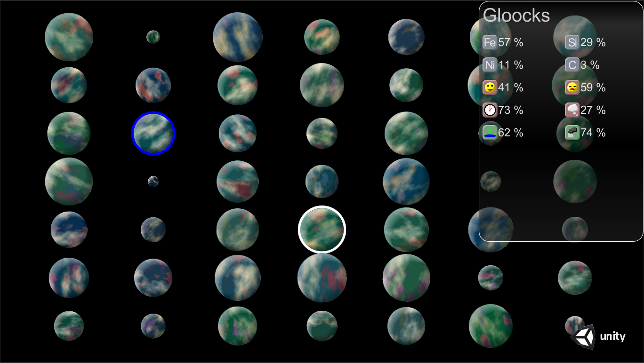
Task: Select the planet with the blue ring
Action: tap(153, 134)
